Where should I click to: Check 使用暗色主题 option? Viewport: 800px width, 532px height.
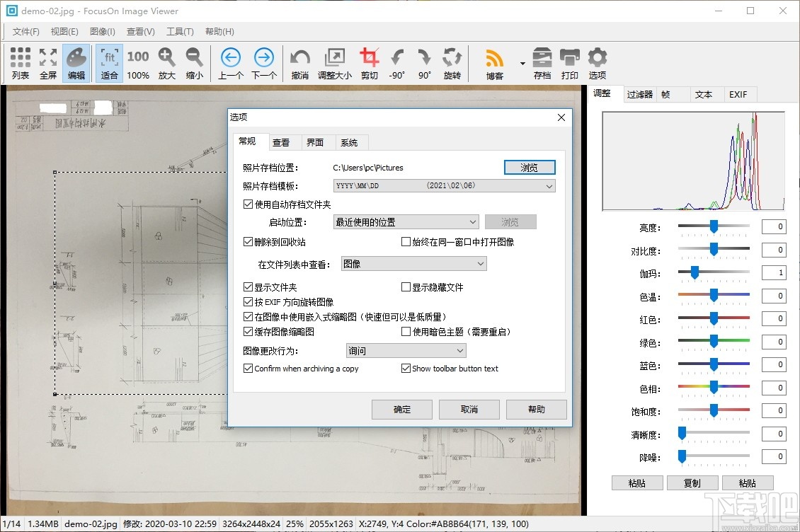click(x=406, y=332)
